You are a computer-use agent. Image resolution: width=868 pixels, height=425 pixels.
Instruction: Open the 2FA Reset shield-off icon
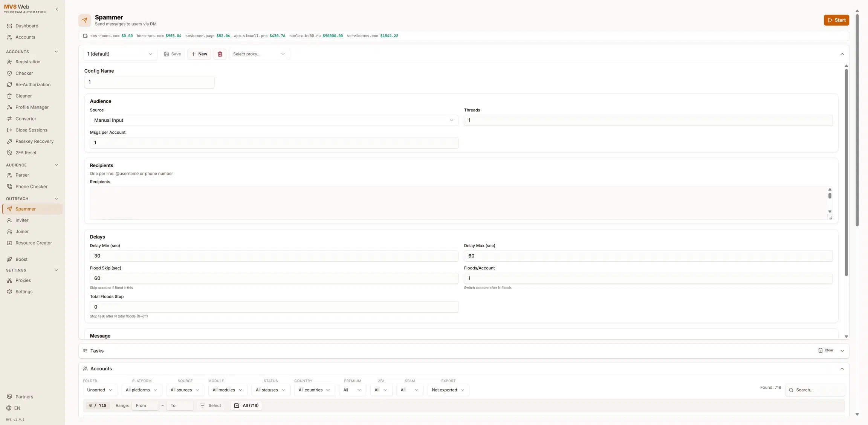pos(9,153)
